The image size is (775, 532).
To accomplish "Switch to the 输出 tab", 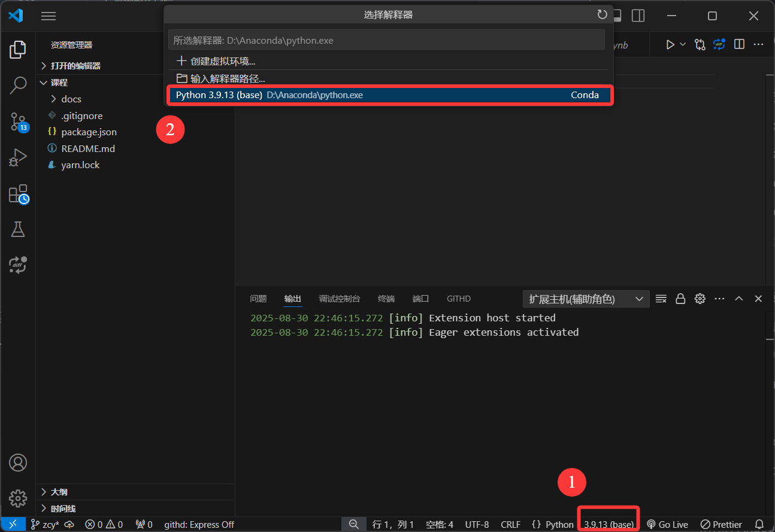I will (293, 299).
